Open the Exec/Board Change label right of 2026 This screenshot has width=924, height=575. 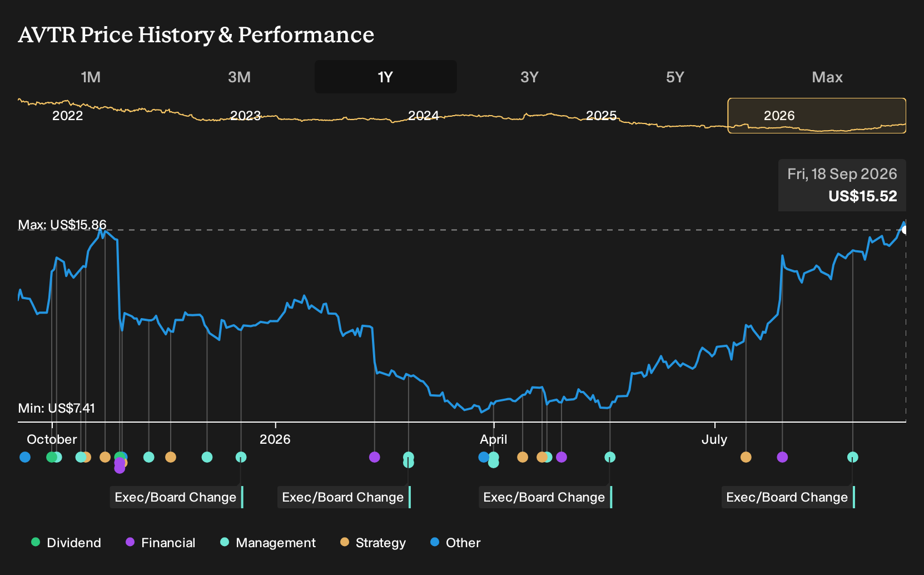click(344, 497)
